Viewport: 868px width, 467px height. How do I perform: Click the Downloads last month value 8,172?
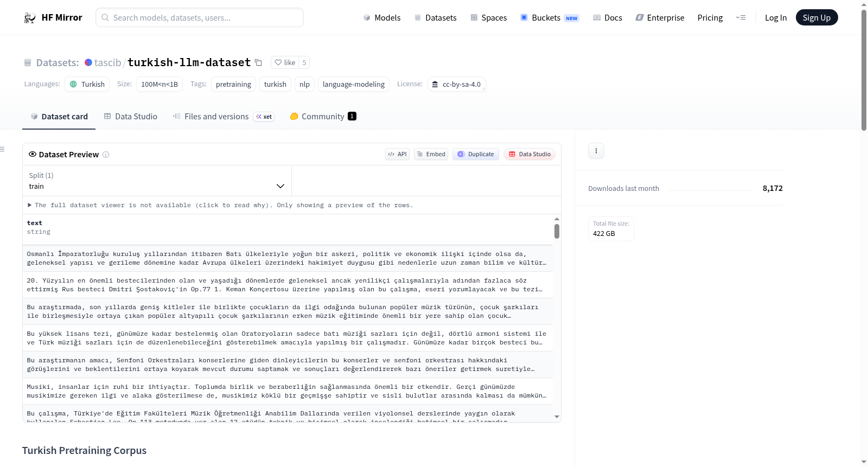coord(773,188)
